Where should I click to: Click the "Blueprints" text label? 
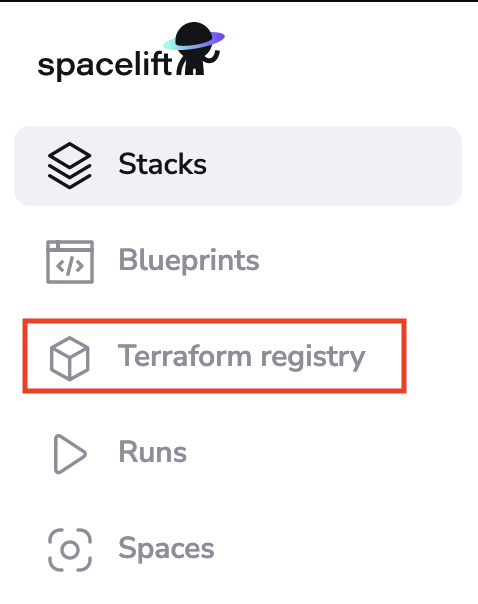(189, 261)
